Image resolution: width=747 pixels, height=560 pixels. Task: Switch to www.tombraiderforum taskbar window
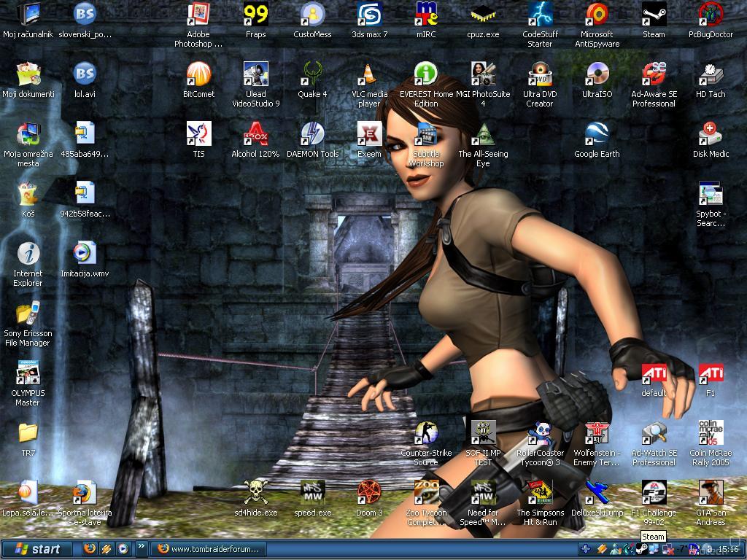click(209, 549)
